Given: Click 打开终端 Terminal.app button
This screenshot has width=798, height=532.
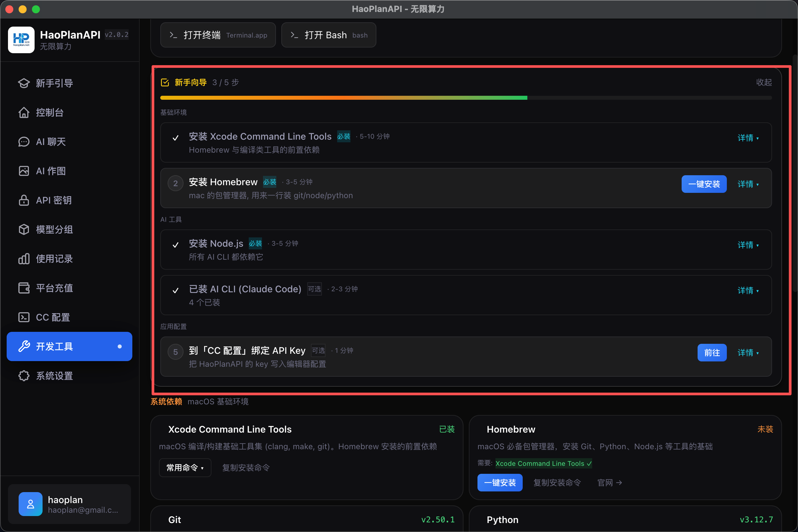Looking at the screenshot, I should 218,35.
